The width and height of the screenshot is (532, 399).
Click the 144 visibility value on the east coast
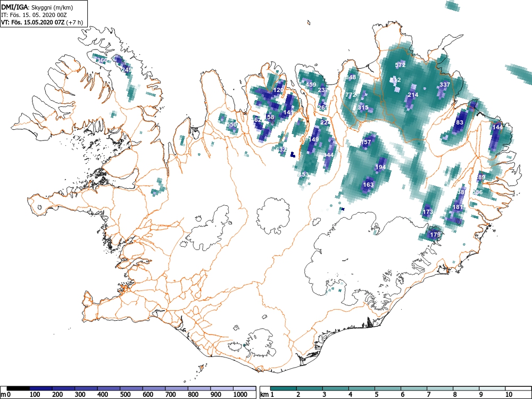497,128
